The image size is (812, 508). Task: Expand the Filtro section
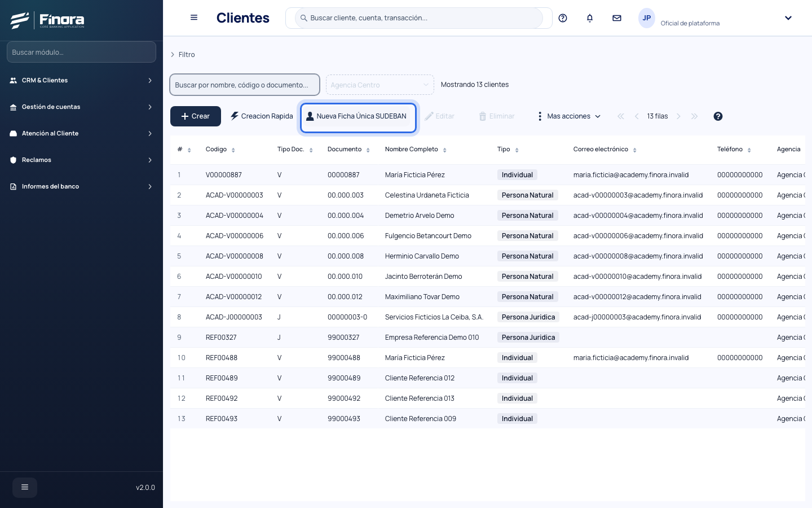pos(183,55)
